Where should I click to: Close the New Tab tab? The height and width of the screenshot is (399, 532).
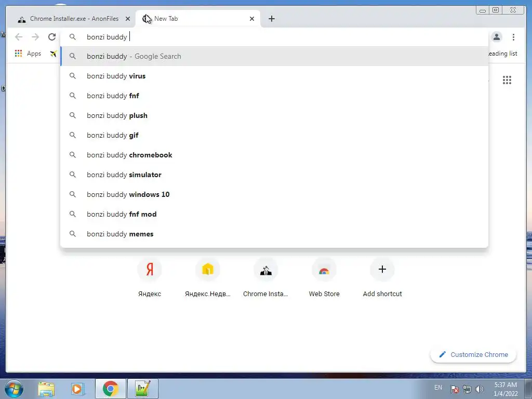tap(252, 19)
